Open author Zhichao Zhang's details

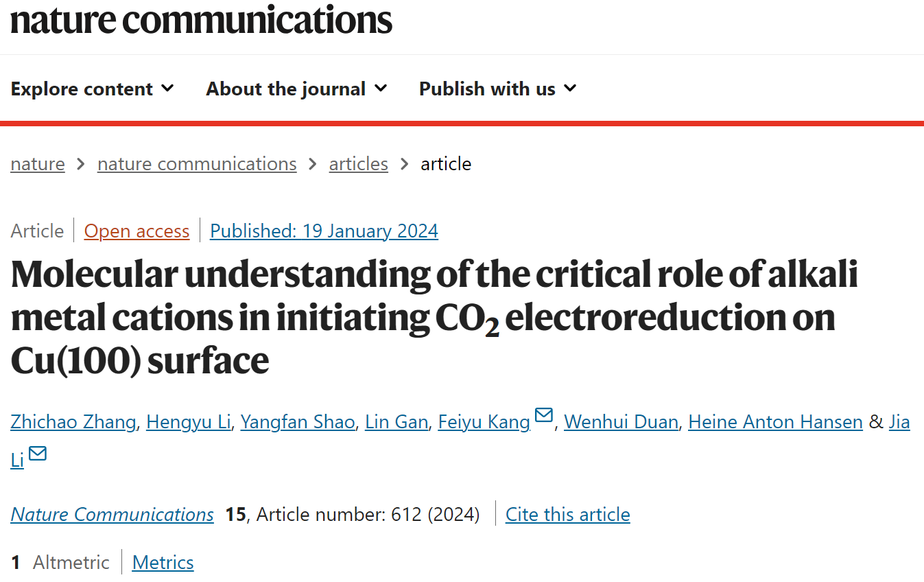(x=73, y=421)
